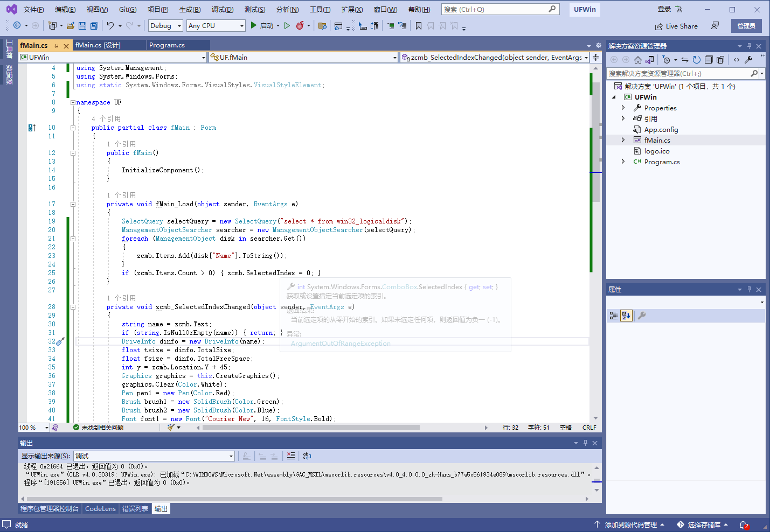Expand the Properties node in Solution Explorer
Viewport: 770px width, 532px height.
623,108
